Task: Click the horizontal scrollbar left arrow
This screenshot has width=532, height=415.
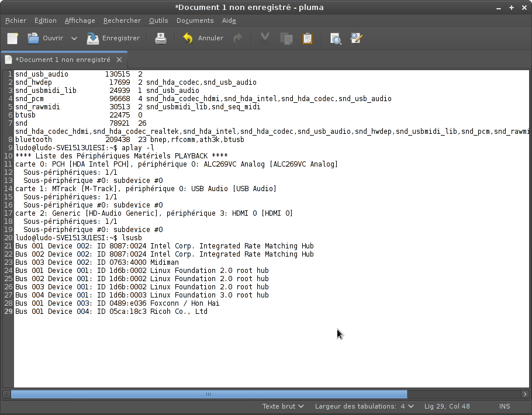Action: (x=6, y=395)
